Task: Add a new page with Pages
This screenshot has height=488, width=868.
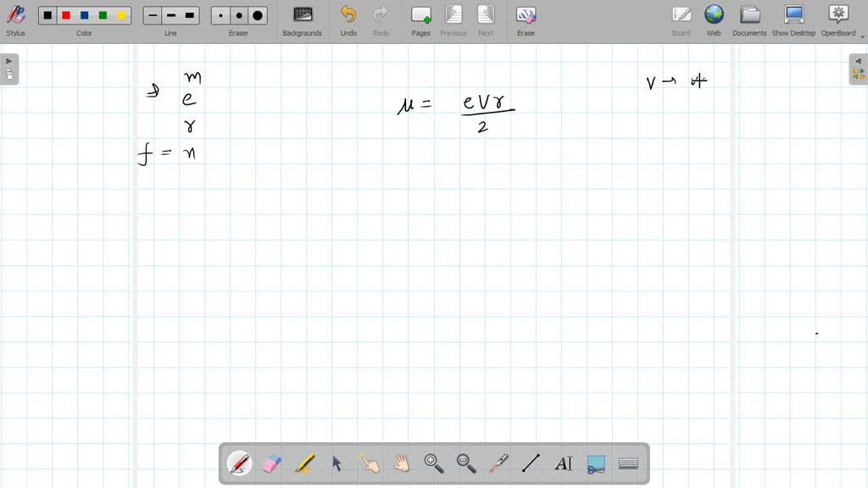Action: [x=420, y=21]
